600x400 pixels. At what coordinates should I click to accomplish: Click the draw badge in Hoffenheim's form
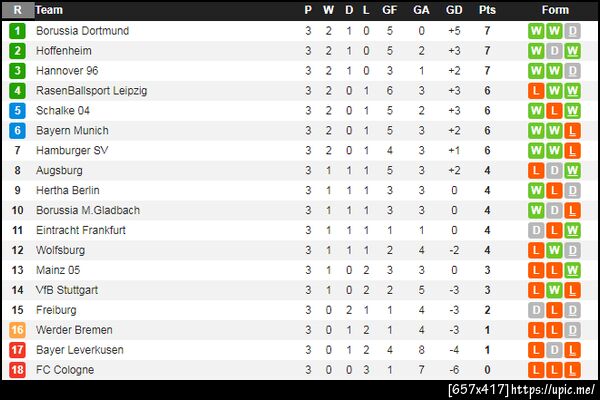click(554, 51)
